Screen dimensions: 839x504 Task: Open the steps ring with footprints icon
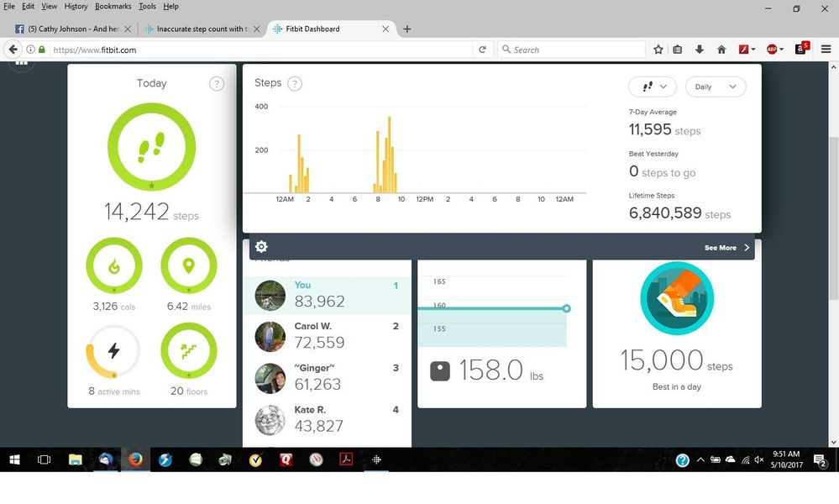(151, 147)
